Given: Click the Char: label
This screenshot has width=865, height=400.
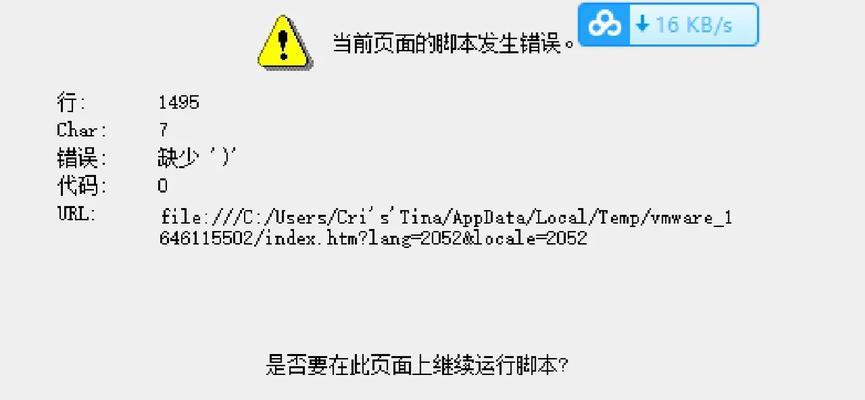Looking at the screenshot, I should (x=82, y=130).
